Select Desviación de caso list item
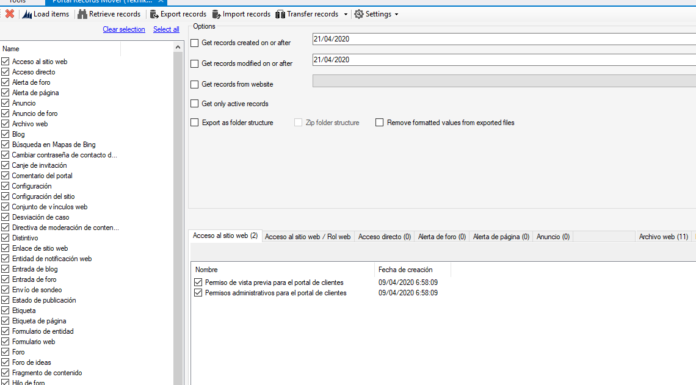The image size is (696, 385). [x=40, y=217]
